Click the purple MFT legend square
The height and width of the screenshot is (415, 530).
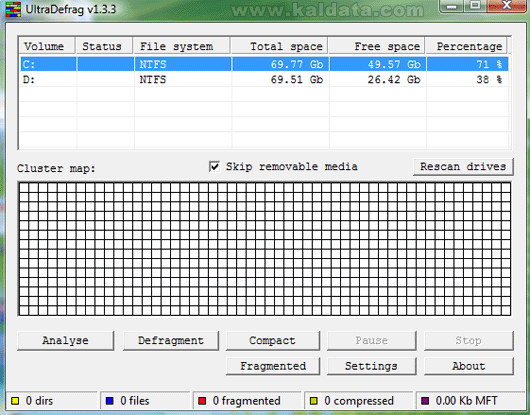point(425,401)
